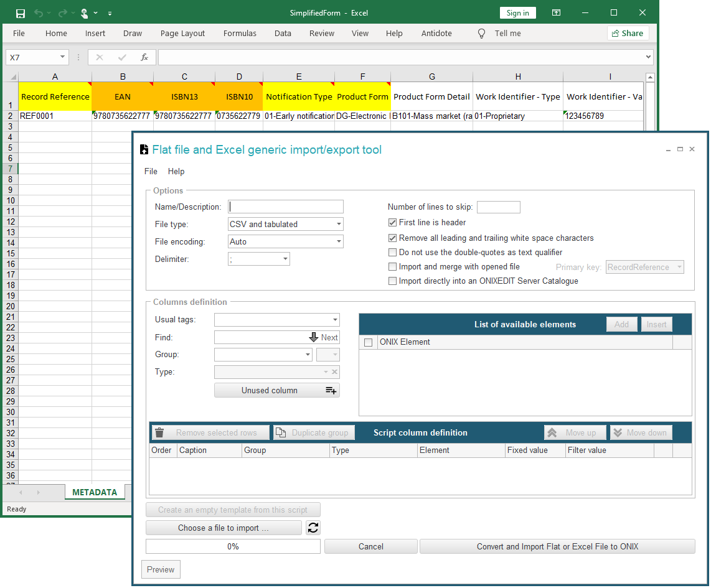Click the Share button in Excel
Screen dimensions: 711x588
point(628,33)
